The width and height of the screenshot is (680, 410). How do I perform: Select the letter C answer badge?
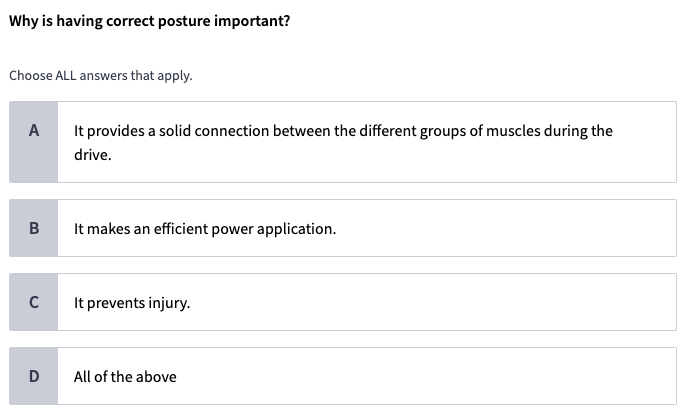pos(34,302)
